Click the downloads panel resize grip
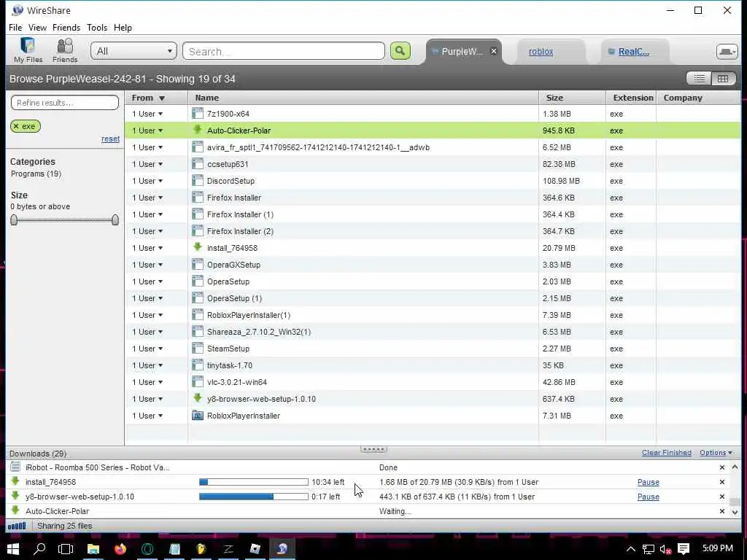The width and height of the screenshot is (747, 560). (x=373, y=449)
